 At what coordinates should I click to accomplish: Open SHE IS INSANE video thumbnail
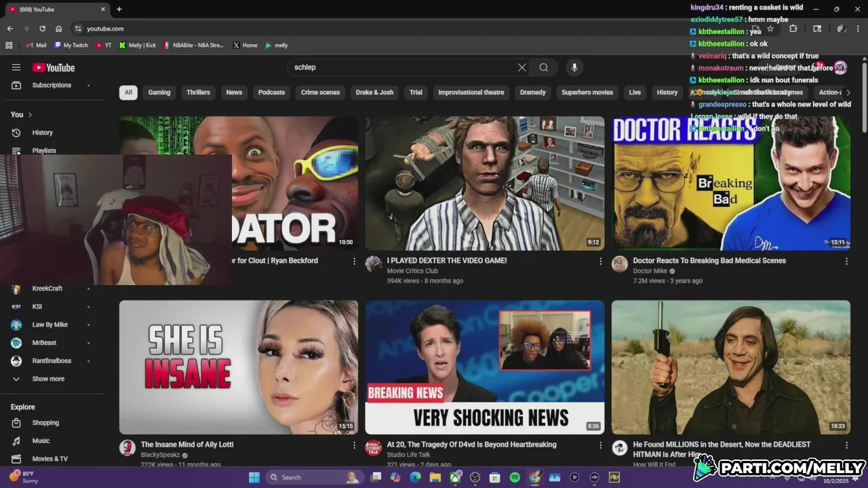239,367
